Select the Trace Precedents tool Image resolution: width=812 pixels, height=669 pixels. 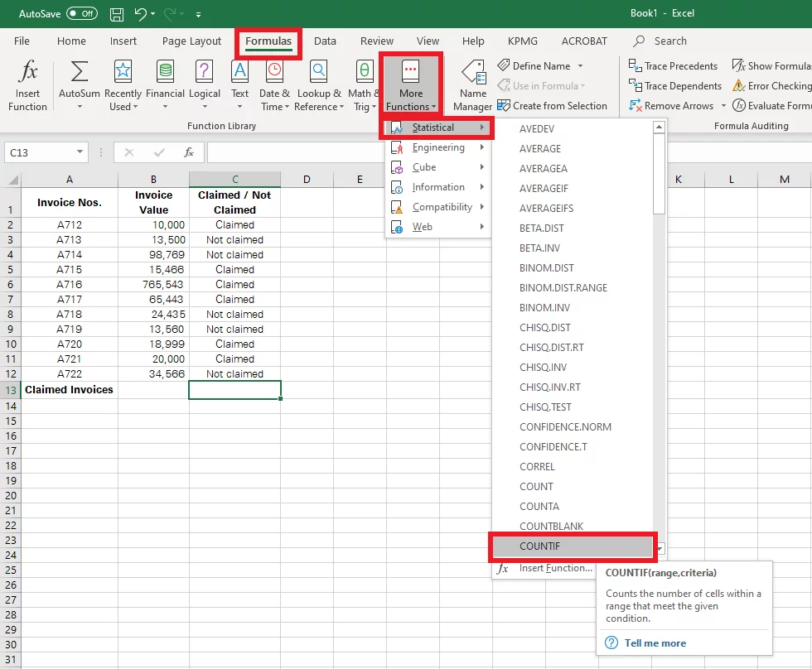(x=674, y=65)
